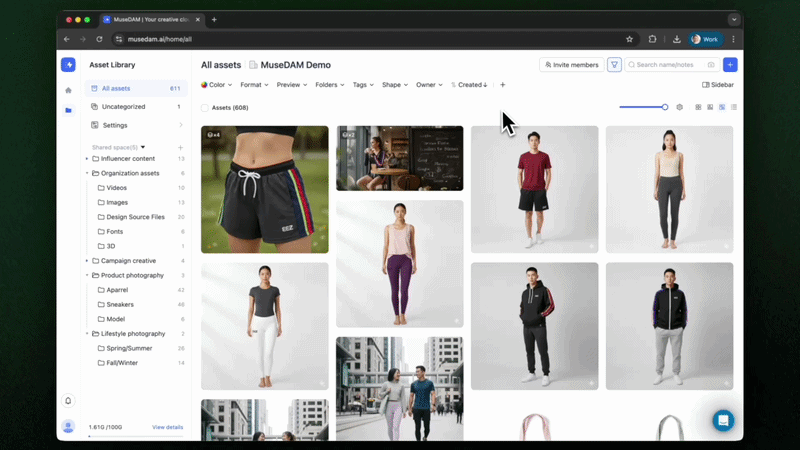Switch to list view layout icon

(734, 107)
